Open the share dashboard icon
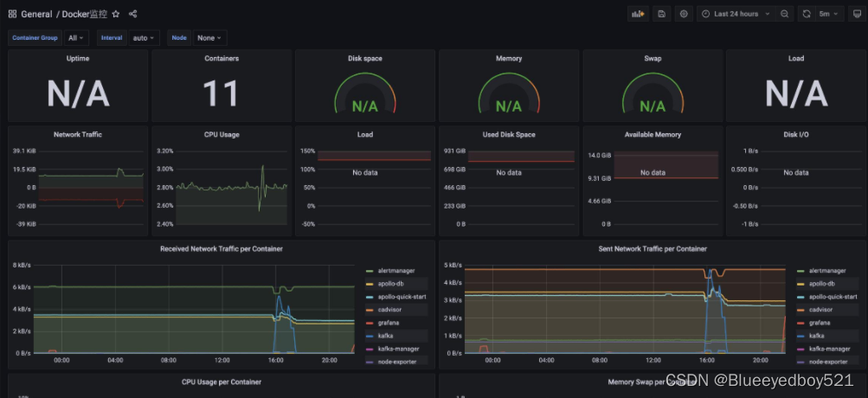Image resolution: width=868 pixels, height=398 pixels. click(132, 14)
